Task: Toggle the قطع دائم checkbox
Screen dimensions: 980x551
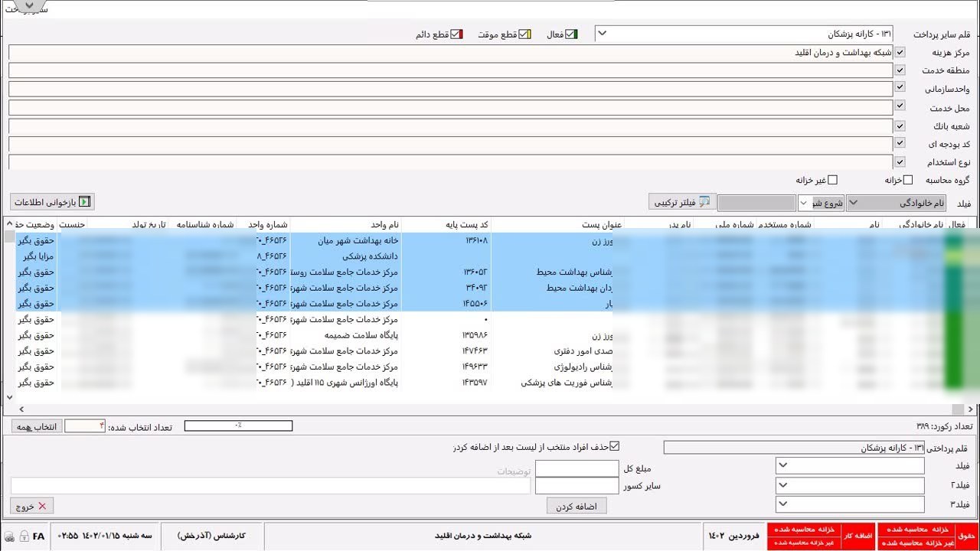Action: [457, 34]
